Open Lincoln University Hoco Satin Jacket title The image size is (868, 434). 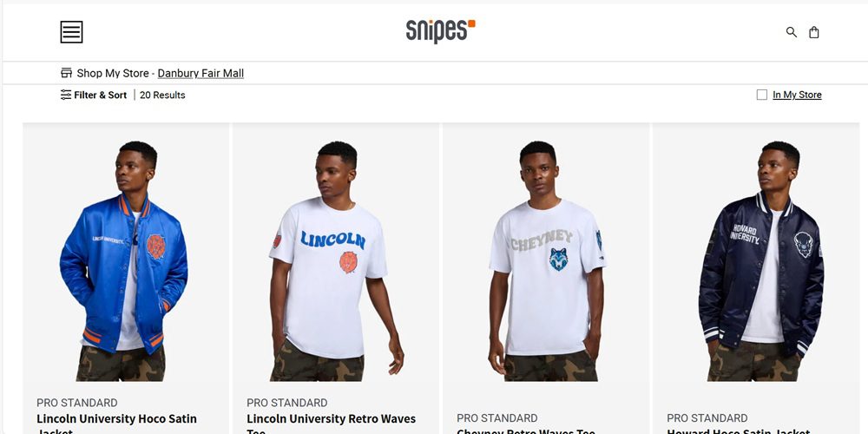[x=117, y=424]
